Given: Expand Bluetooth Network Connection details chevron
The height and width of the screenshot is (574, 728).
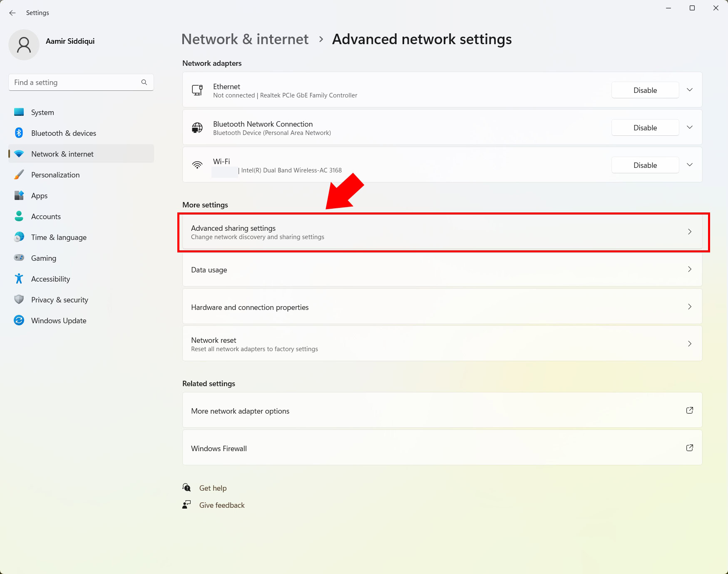Looking at the screenshot, I should point(690,127).
